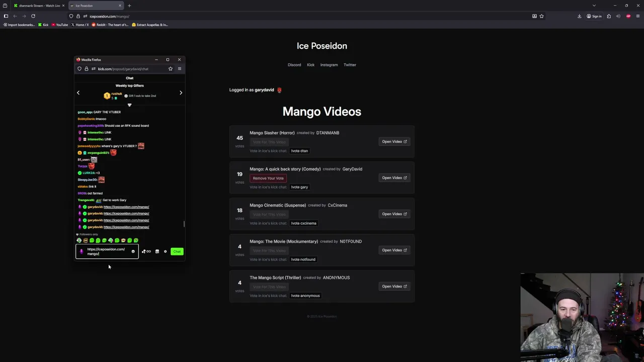Click the popup window padlock icon

(86, 69)
